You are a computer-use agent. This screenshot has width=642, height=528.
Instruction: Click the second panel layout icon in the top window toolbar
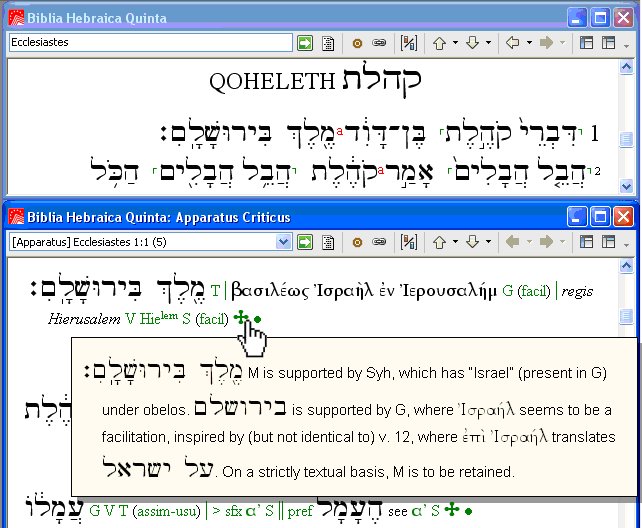(608, 43)
